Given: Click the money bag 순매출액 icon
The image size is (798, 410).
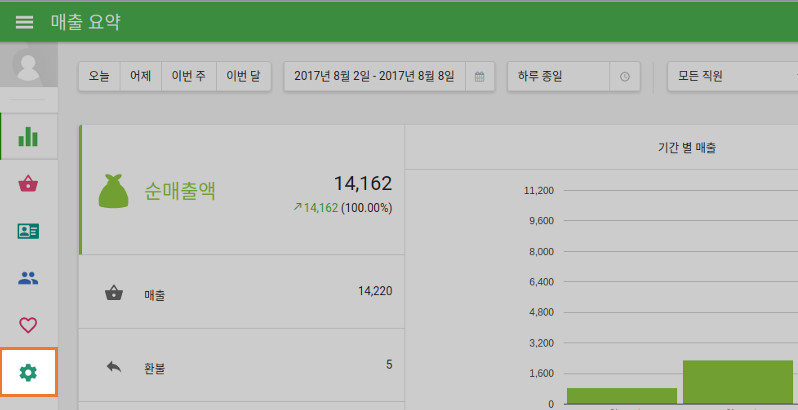Looking at the screenshot, I should 113,191.
